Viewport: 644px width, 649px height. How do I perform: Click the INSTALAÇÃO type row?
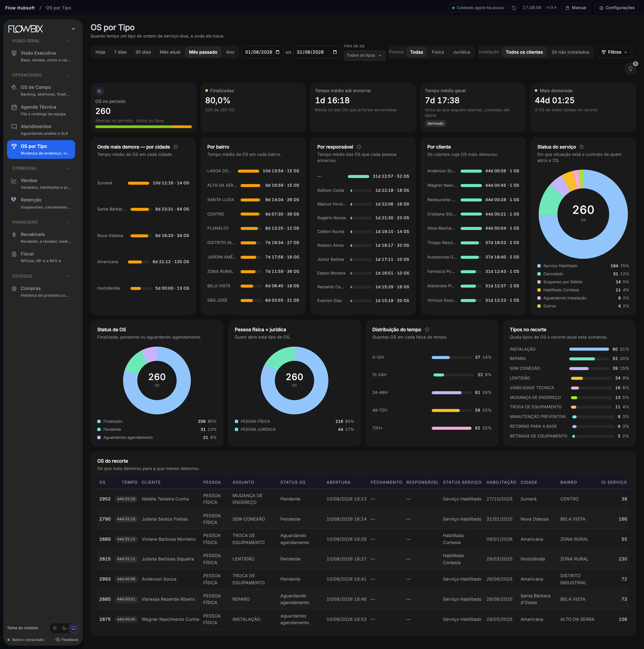[x=569, y=349]
